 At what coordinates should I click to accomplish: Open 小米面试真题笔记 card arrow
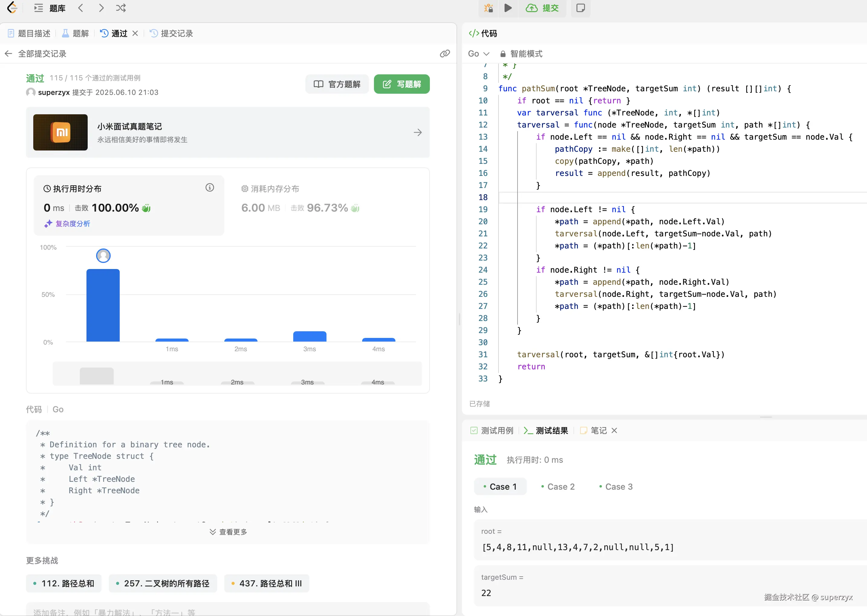[x=417, y=132]
